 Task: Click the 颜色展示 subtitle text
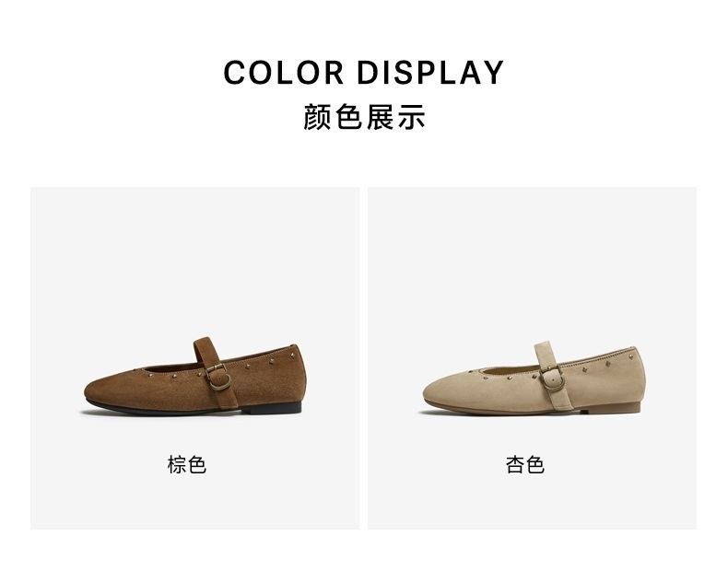point(364,117)
